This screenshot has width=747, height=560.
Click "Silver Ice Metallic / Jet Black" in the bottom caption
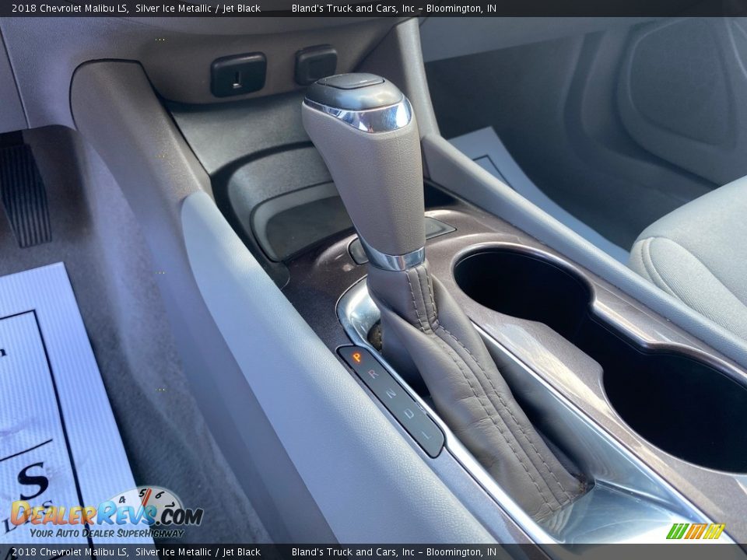(198, 552)
